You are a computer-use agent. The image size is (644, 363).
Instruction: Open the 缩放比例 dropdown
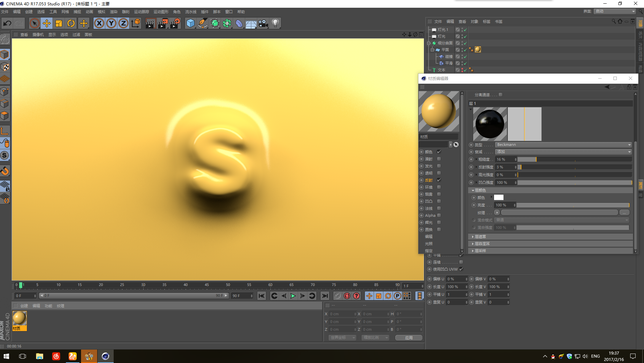(x=375, y=337)
